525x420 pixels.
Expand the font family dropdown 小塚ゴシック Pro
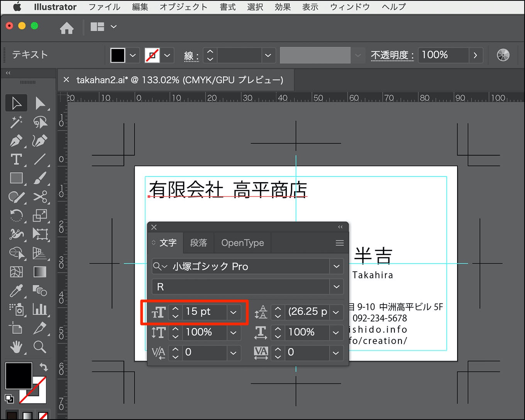[336, 266]
